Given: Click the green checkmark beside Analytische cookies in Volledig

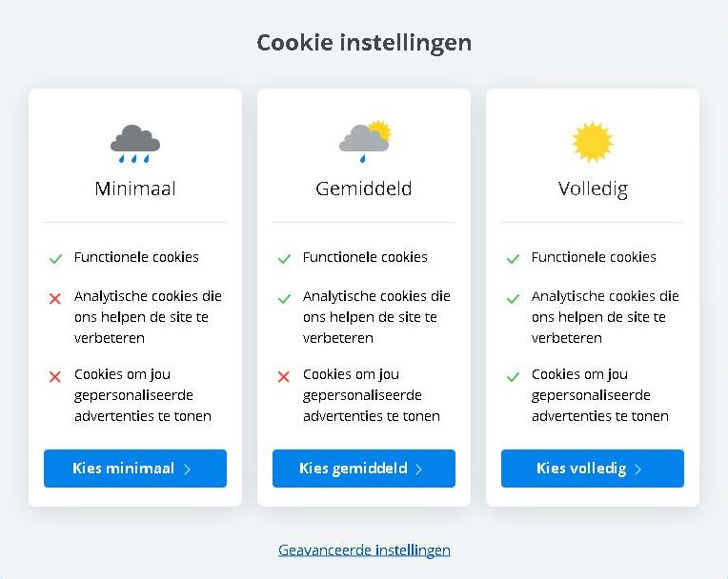Looking at the screenshot, I should coord(513,298).
